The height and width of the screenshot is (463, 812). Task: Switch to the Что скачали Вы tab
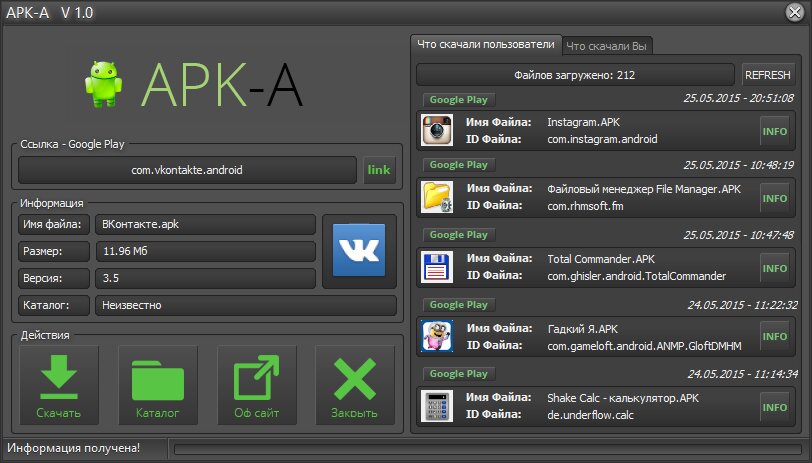tap(607, 46)
